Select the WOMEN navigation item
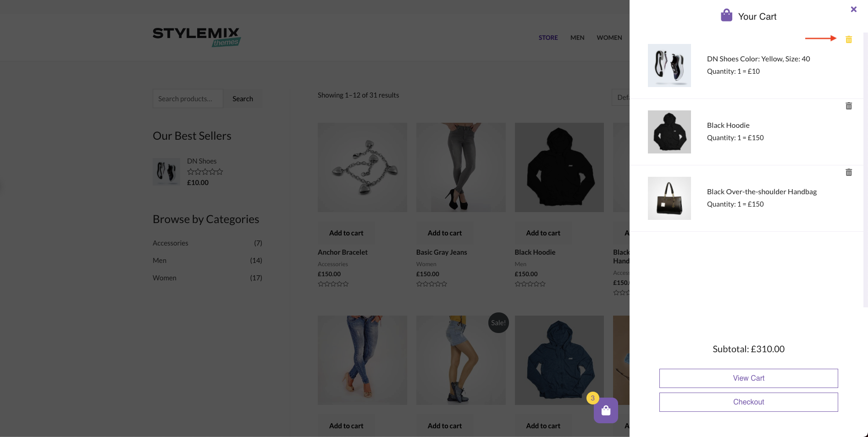 pos(609,38)
